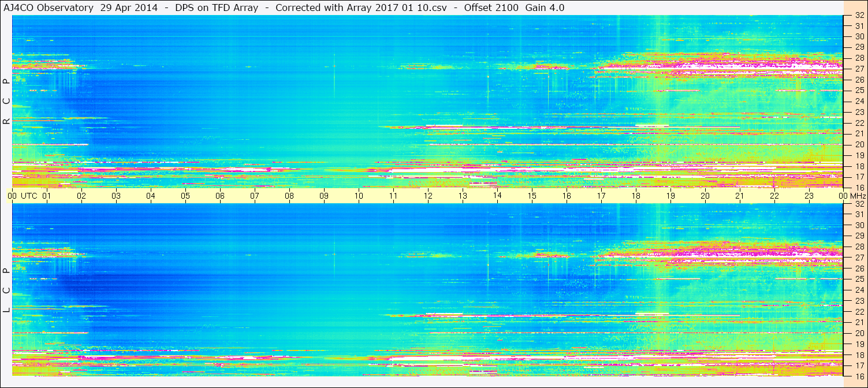Screen dimensions: 868x388
Task: Click the 12 hour mark on UTC axis
Action: (428, 196)
